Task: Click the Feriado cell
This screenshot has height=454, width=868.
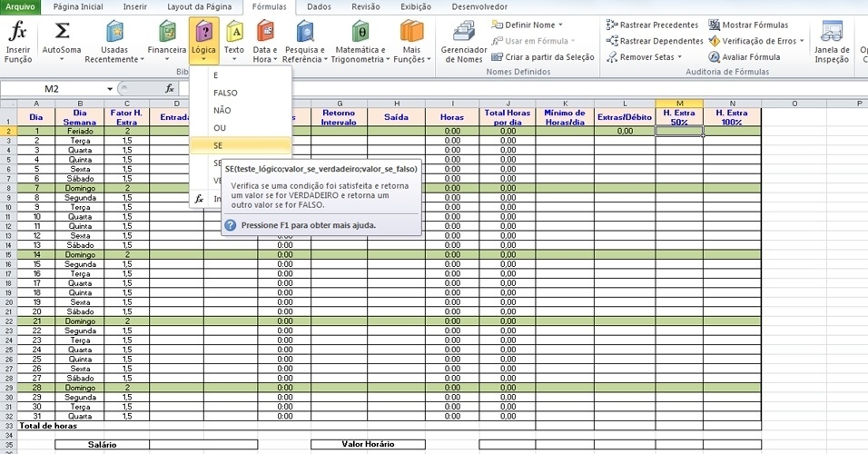Action: coord(80,132)
